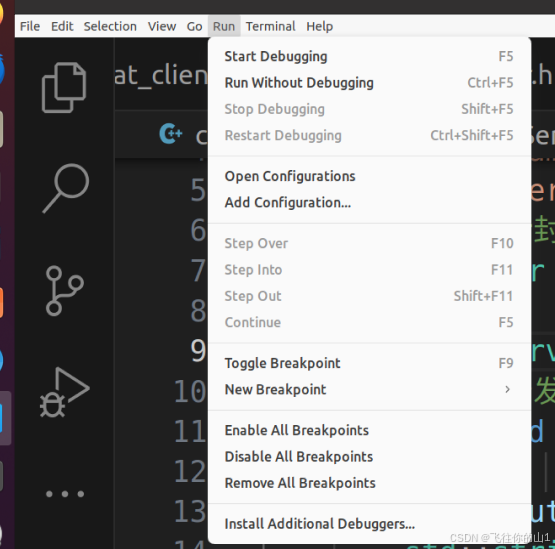Click line number 13 in the gutter

pyautogui.click(x=189, y=511)
